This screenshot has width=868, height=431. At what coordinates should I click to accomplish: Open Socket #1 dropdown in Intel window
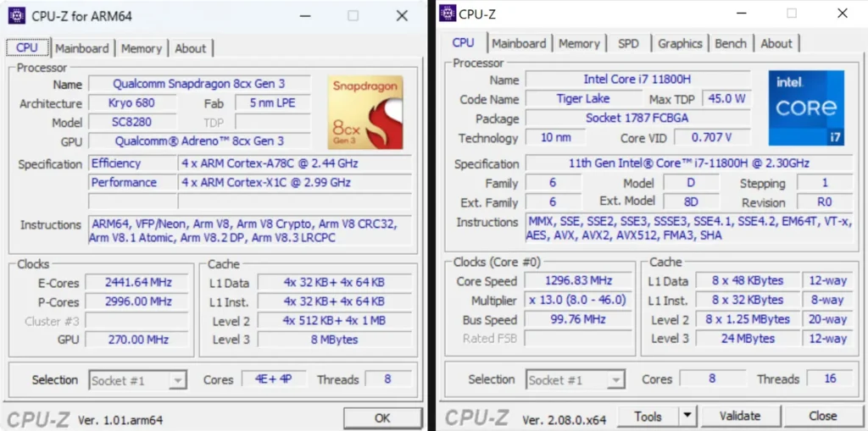pos(575,380)
